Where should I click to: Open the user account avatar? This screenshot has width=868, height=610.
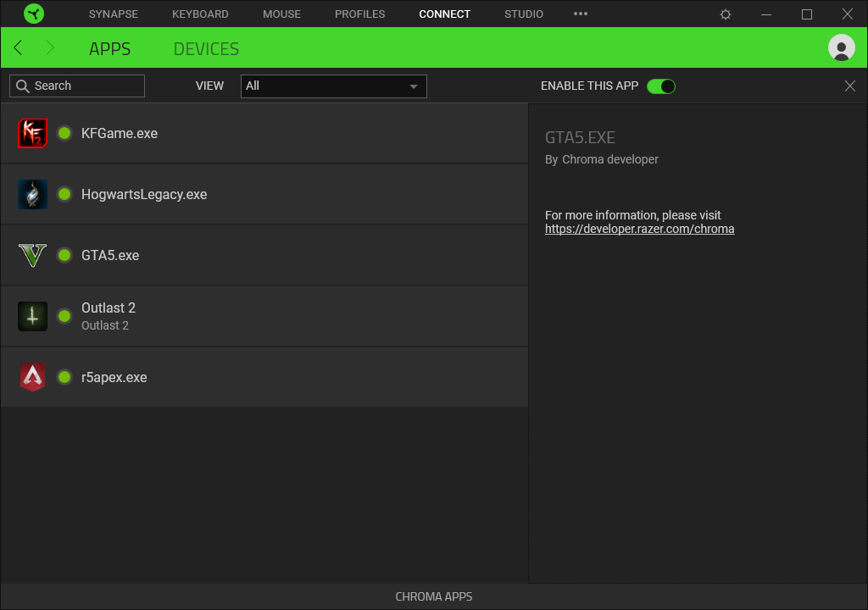[842, 48]
